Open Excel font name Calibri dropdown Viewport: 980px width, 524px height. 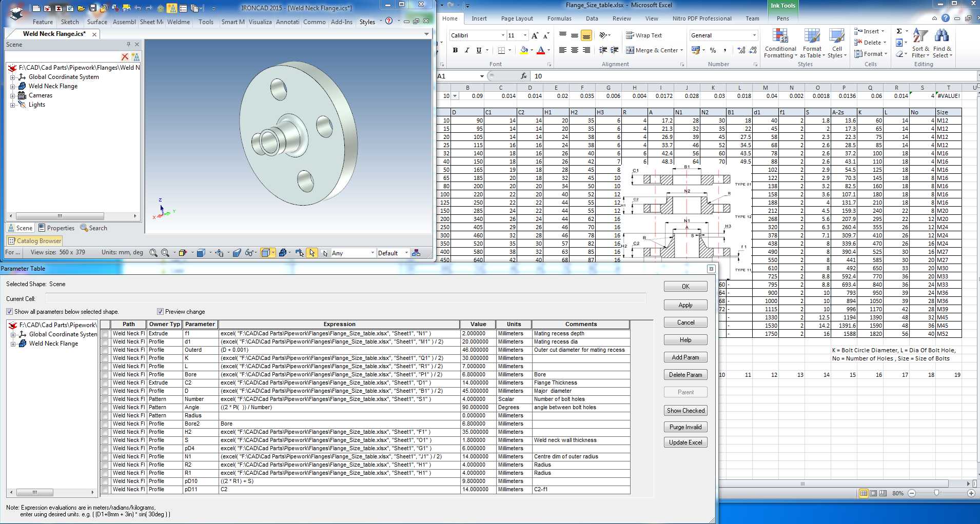pos(503,35)
